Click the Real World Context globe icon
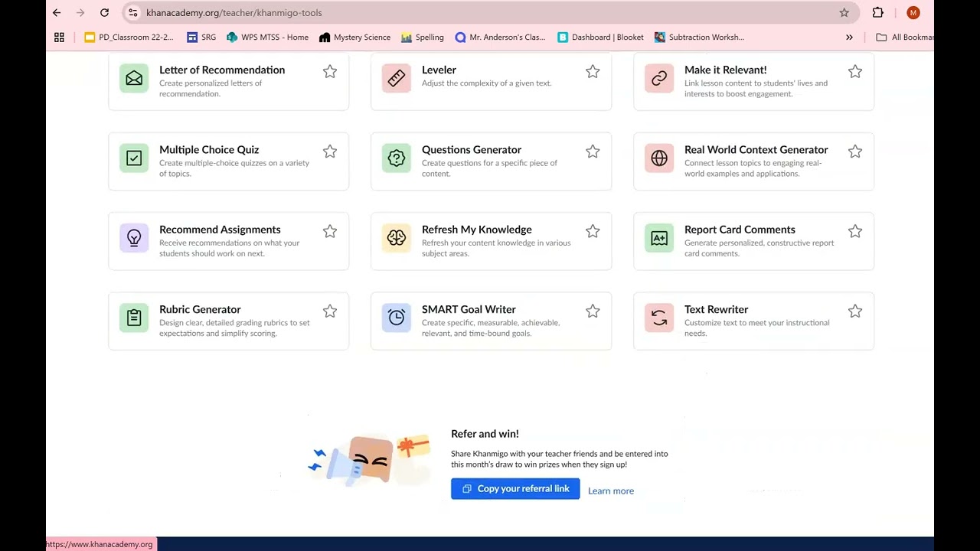Screen dimensions: 980x551 pyautogui.click(x=659, y=158)
